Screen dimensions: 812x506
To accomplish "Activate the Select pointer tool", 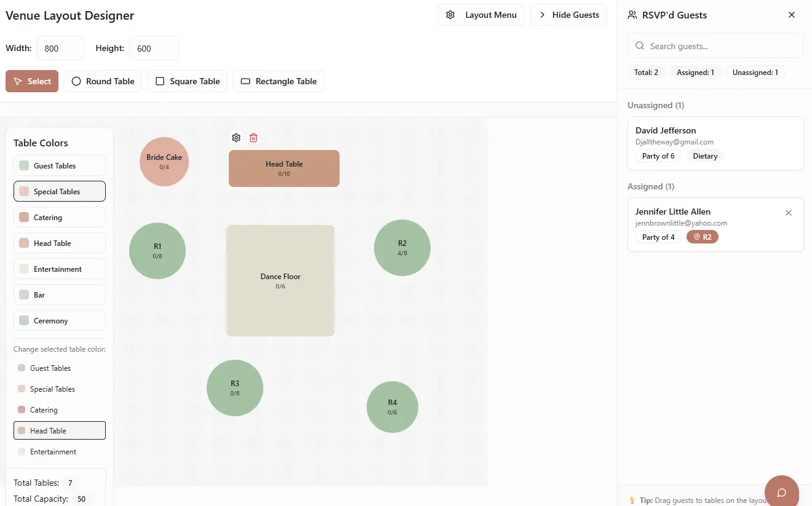I will tap(32, 81).
